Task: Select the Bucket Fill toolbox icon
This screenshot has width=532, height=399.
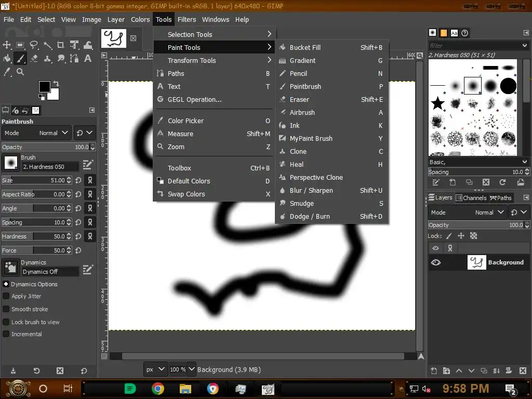Action: [7, 58]
